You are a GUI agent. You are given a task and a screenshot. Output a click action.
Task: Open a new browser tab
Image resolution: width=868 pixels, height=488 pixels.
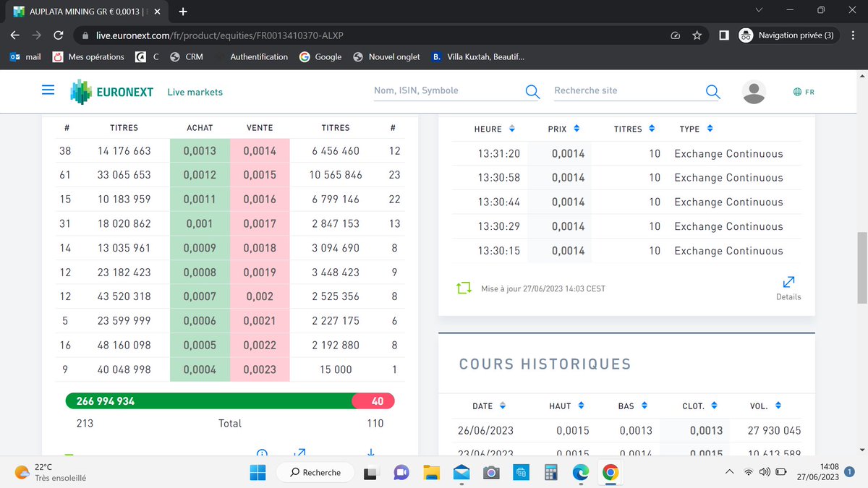pos(183,11)
